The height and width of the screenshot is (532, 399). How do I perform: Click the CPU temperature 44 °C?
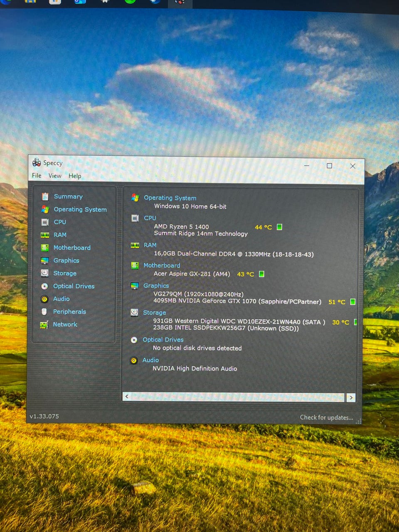tap(263, 227)
